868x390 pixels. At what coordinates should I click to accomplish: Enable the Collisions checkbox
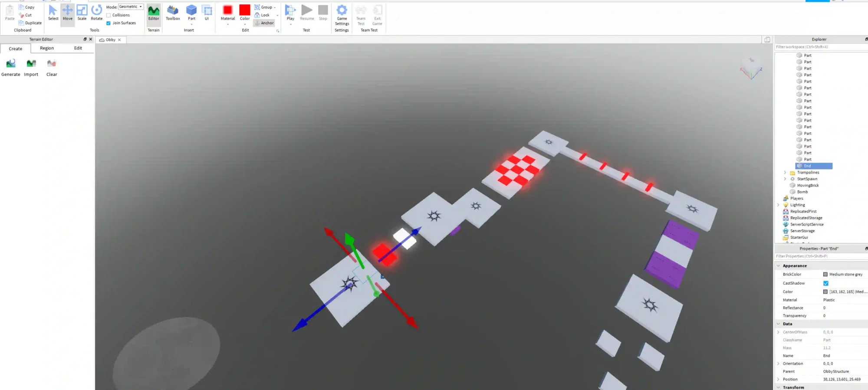point(108,15)
